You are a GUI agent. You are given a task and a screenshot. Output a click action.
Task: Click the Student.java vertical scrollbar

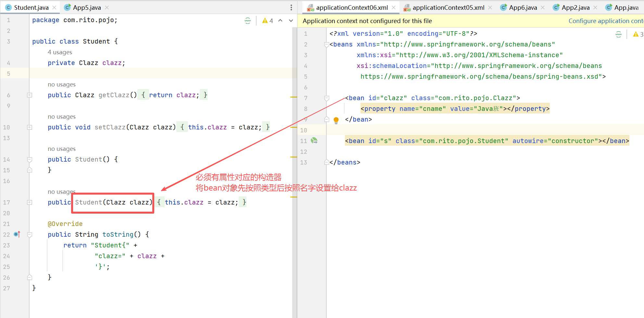pyautogui.click(x=295, y=172)
